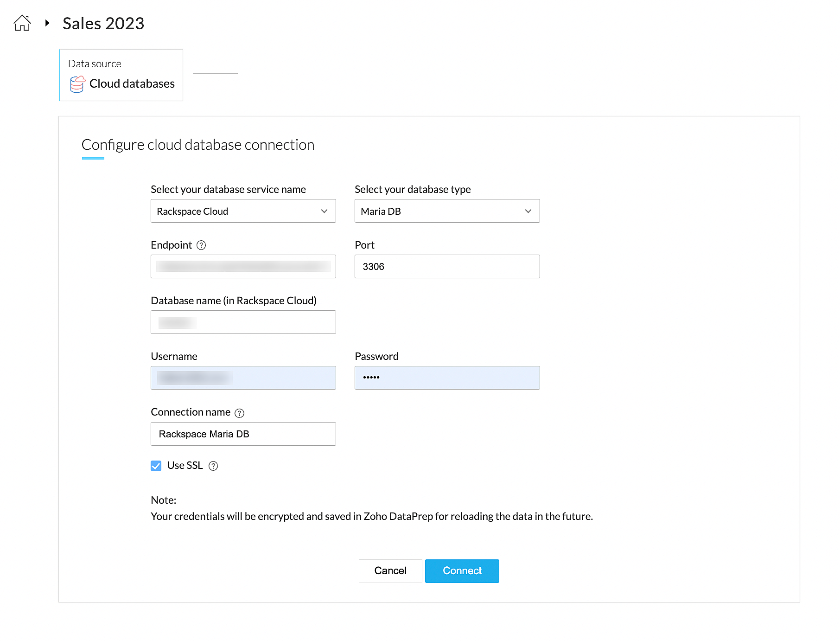Toggle the Use SSL checkbox
This screenshot has height=641, width=840.
156,466
